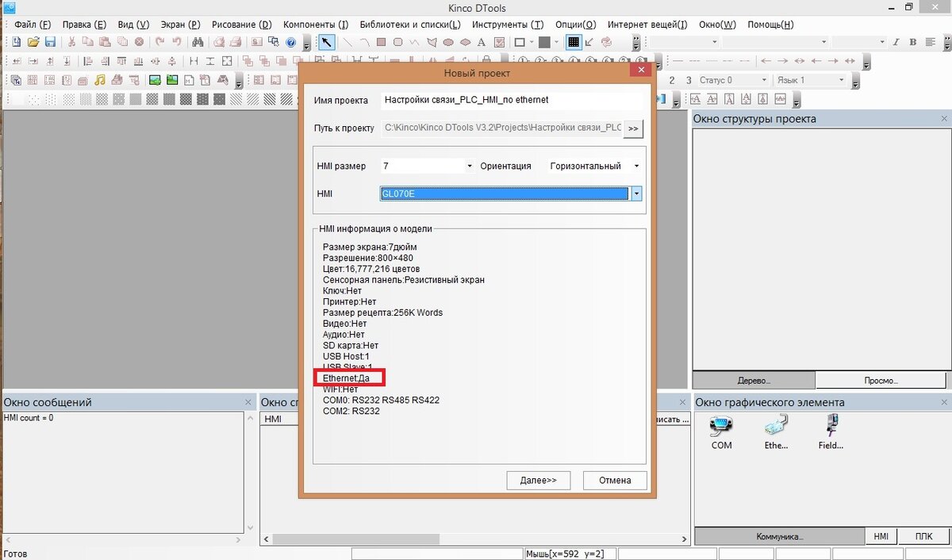The width and height of the screenshot is (952, 560).
Task: Open the Интернет вещей menu
Action: pos(647,25)
